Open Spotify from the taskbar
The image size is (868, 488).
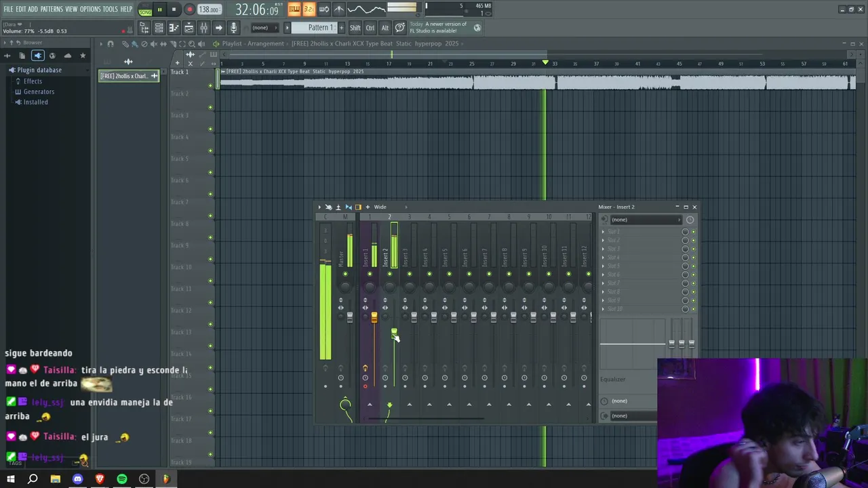pos(122,479)
